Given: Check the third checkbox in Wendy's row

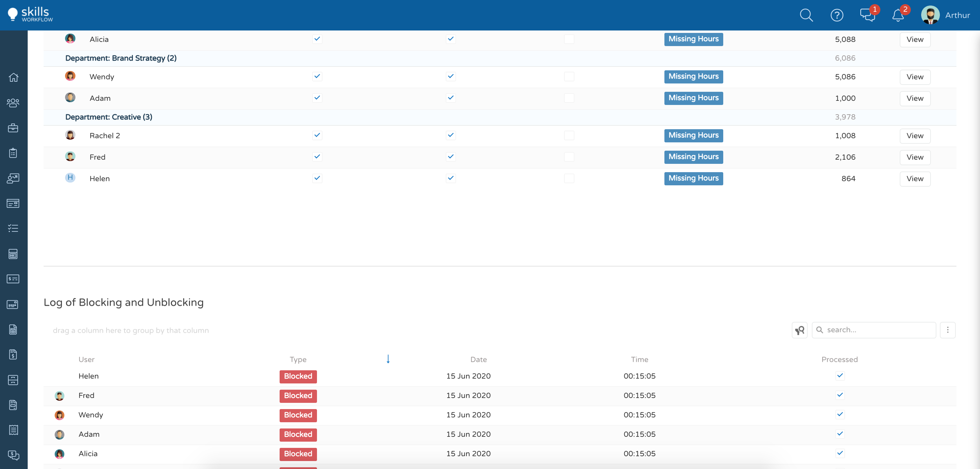Looking at the screenshot, I should click(x=570, y=76).
